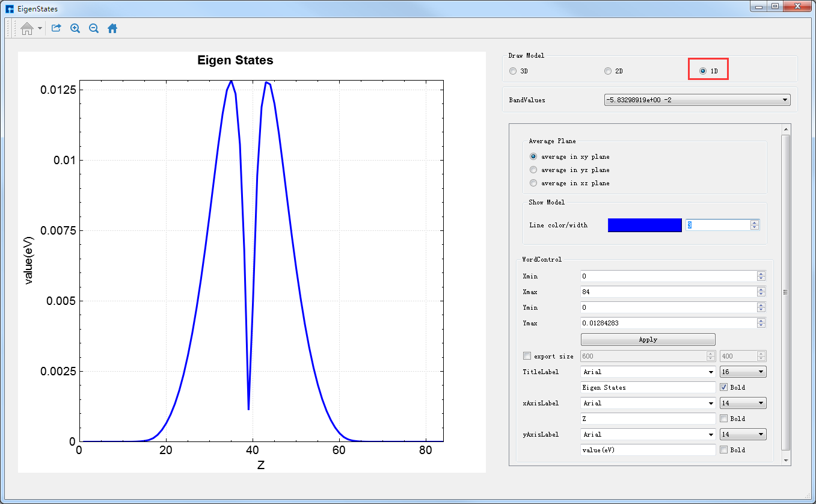Screen dimensions: 816x504
Task: Choose average in yz plane
Action: [x=533, y=170]
